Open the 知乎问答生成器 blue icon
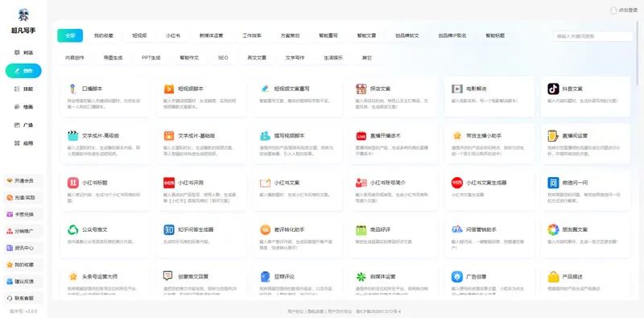The image size is (644, 318). tap(169, 229)
